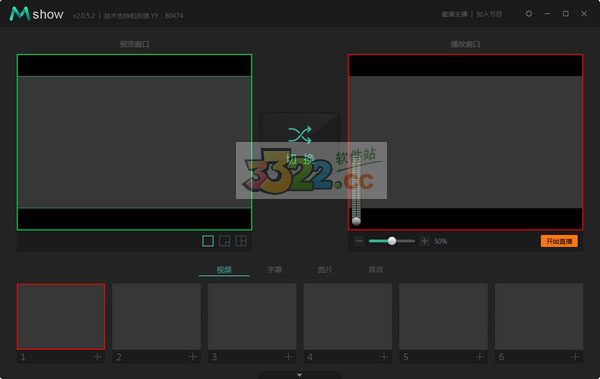Select split-screen layout icon under preview

241,241
